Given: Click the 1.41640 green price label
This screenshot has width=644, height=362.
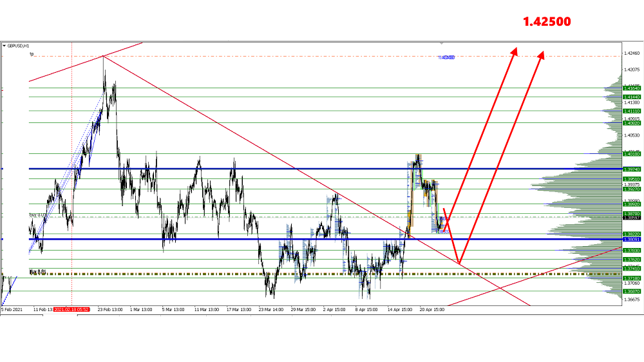Looking at the screenshot, I should click(x=631, y=88).
